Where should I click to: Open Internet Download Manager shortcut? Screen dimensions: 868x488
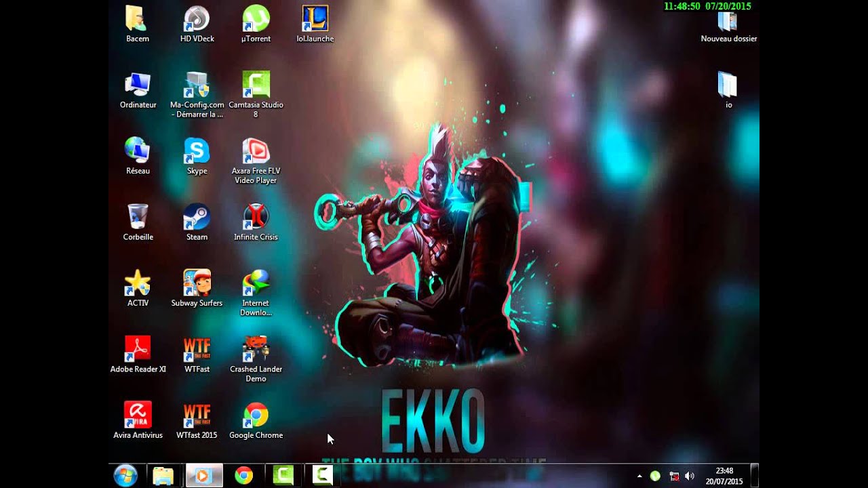(256, 293)
